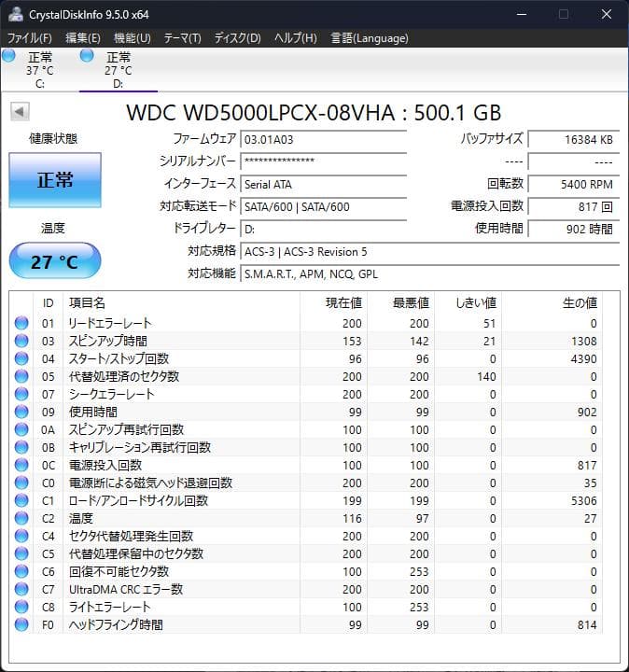
Task: Click status orb for 0B キャリブレーション再試行回数
Action: (21, 447)
